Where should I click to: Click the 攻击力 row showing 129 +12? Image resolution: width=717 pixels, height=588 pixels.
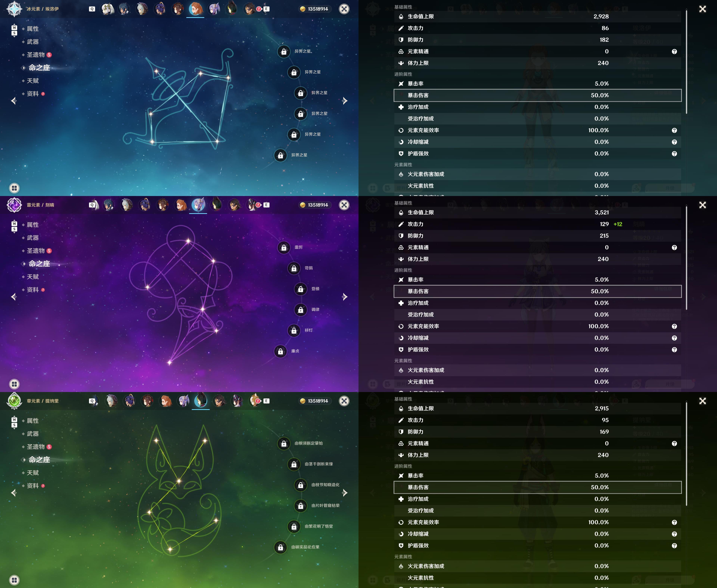point(537,224)
